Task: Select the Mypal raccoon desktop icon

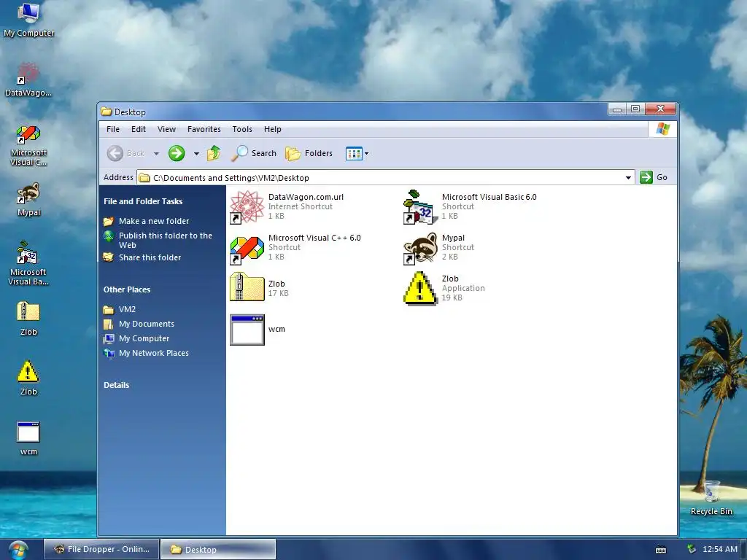Action: pyautogui.click(x=28, y=200)
